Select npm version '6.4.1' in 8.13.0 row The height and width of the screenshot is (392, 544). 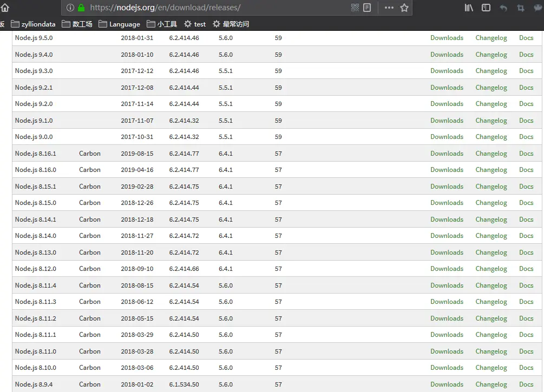coord(226,253)
